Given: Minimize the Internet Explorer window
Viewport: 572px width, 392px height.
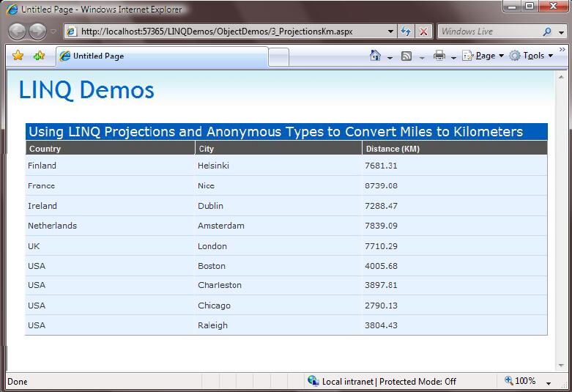Looking at the screenshot, I should [x=513, y=6].
